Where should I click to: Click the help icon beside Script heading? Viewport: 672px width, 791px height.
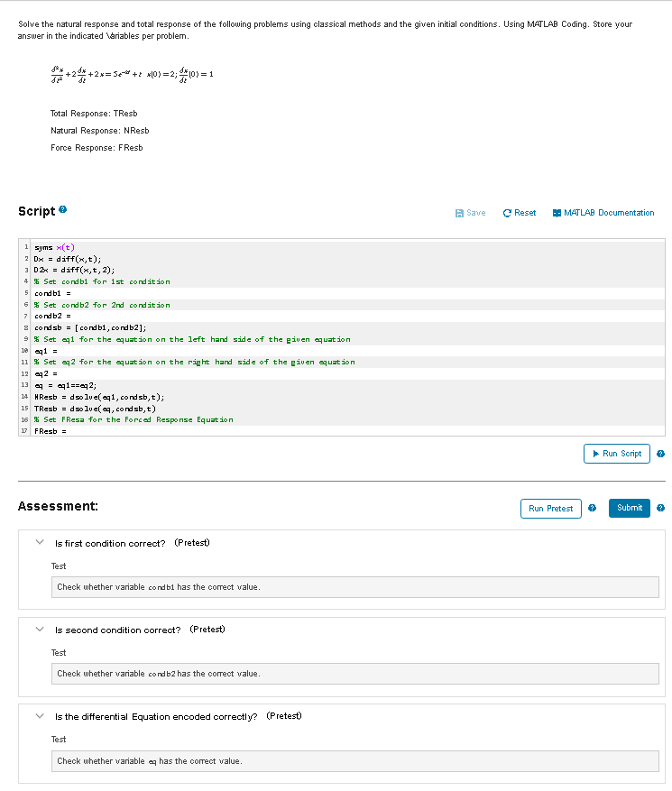[62, 209]
